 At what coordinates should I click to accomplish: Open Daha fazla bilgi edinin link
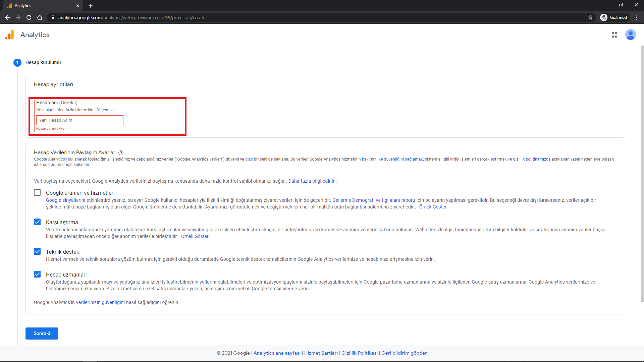click(x=312, y=181)
